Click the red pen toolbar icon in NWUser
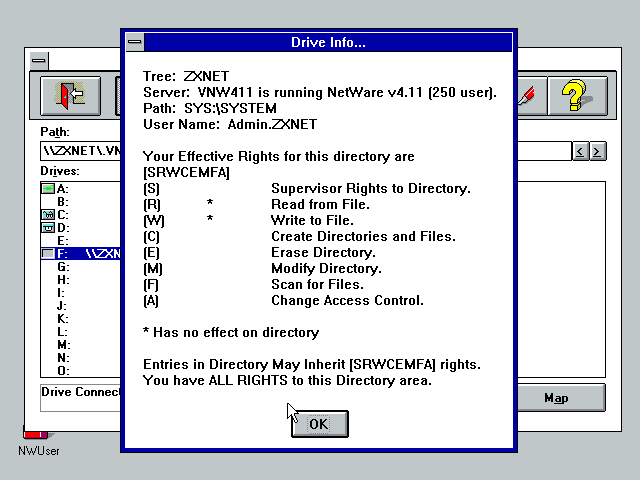 530,96
